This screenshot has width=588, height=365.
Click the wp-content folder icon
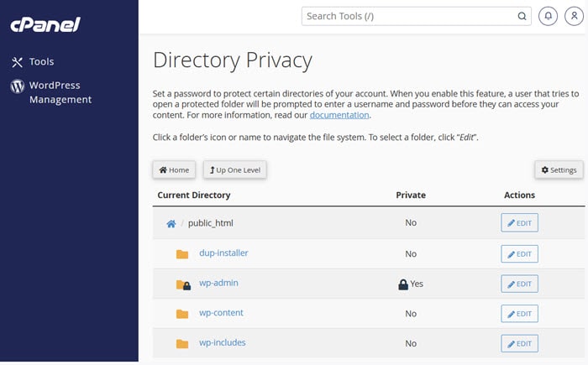click(182, 314)
